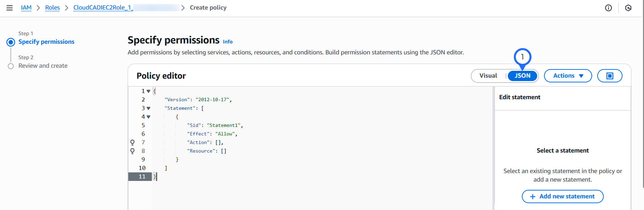Collapse the code fold arrow on line 1
This screenshot has width=644, height=210.
tap(148, 91)
